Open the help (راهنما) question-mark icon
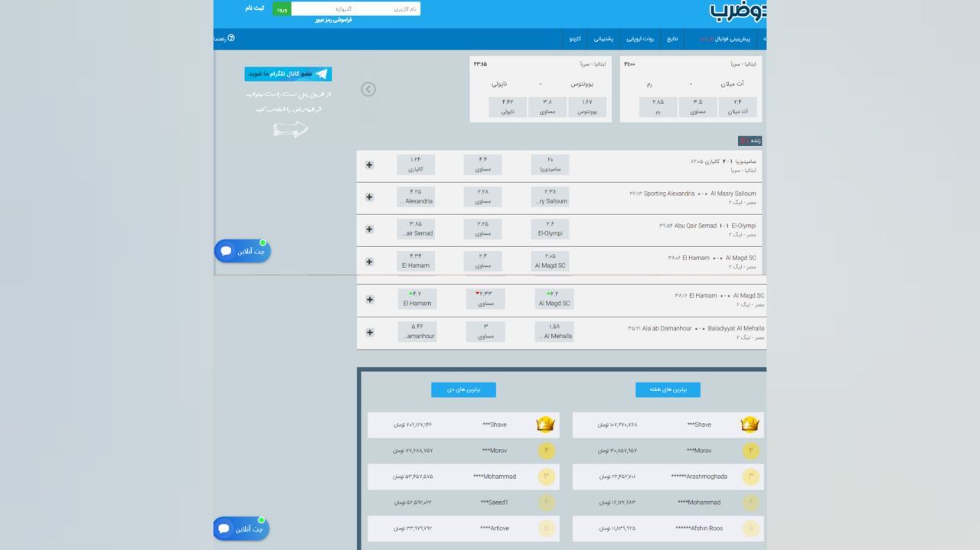The image size is (980, 550). tap(231, 37)
